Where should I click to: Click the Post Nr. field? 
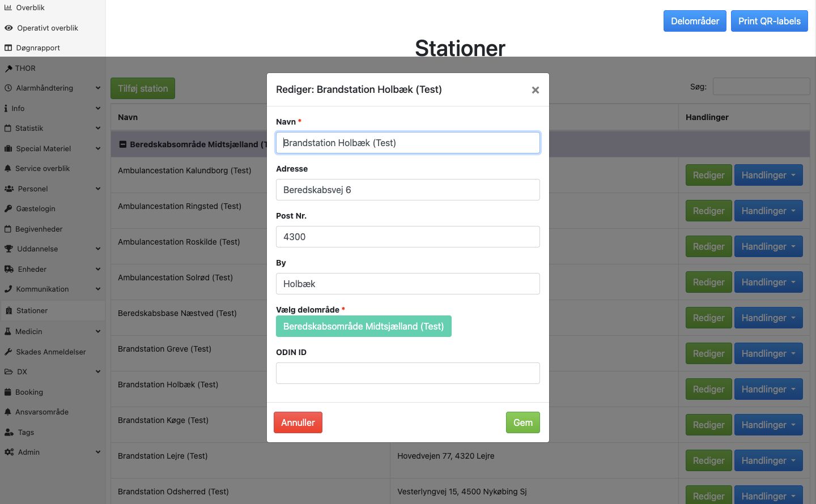tap(408, 237)
